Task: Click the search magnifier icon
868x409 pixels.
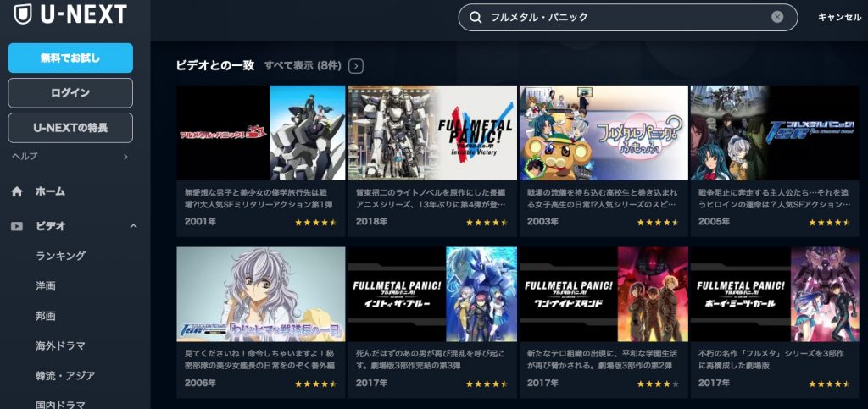Action: click(x=475, y=18)
